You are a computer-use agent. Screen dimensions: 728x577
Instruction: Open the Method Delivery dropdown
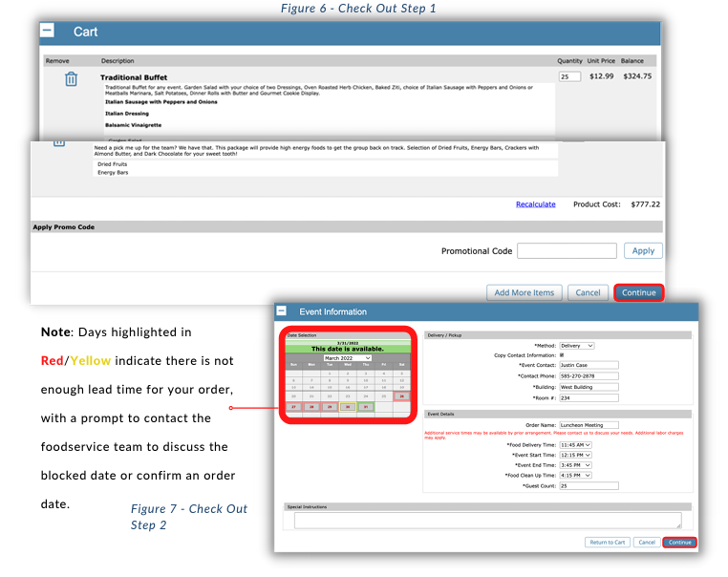[x=577, y=346]
